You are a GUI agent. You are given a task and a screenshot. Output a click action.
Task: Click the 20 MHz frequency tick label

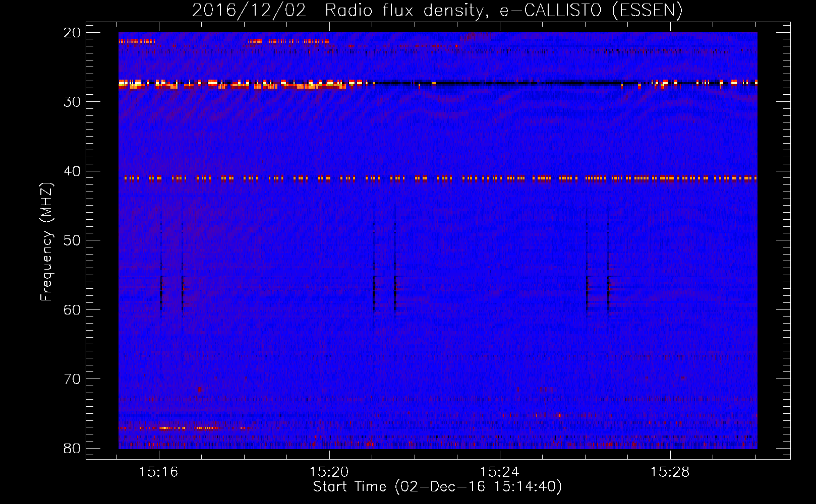point(72,33)
